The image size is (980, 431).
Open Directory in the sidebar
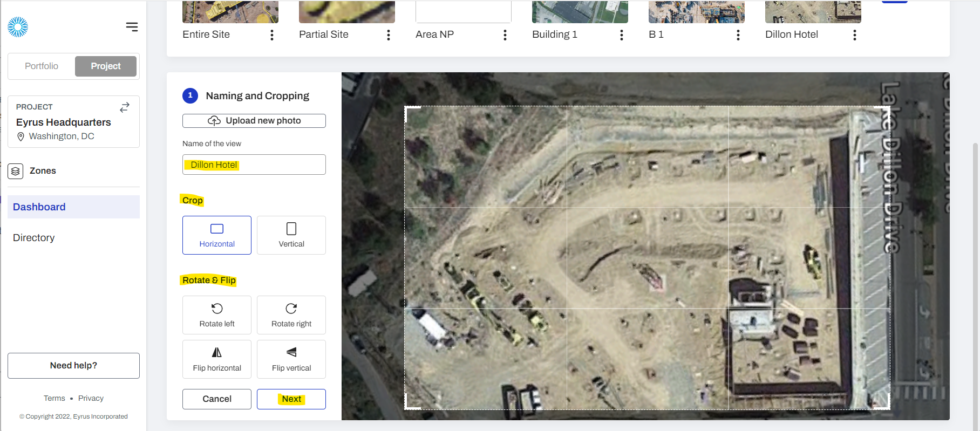(x=73, y=238)
